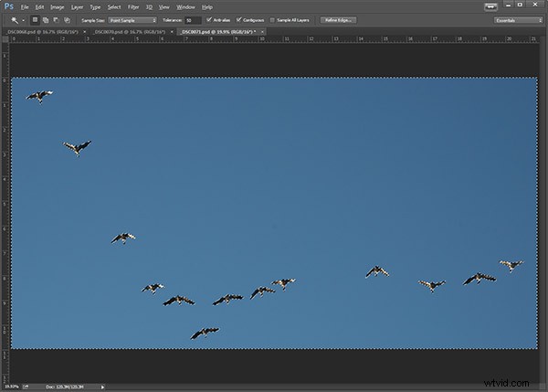Choose Intersect with Selection mode icon
This screenshot has height=392, width=548.
67,20
